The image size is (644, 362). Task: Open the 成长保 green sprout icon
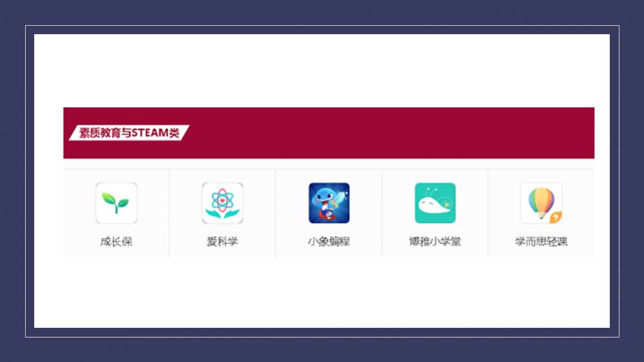116,203
